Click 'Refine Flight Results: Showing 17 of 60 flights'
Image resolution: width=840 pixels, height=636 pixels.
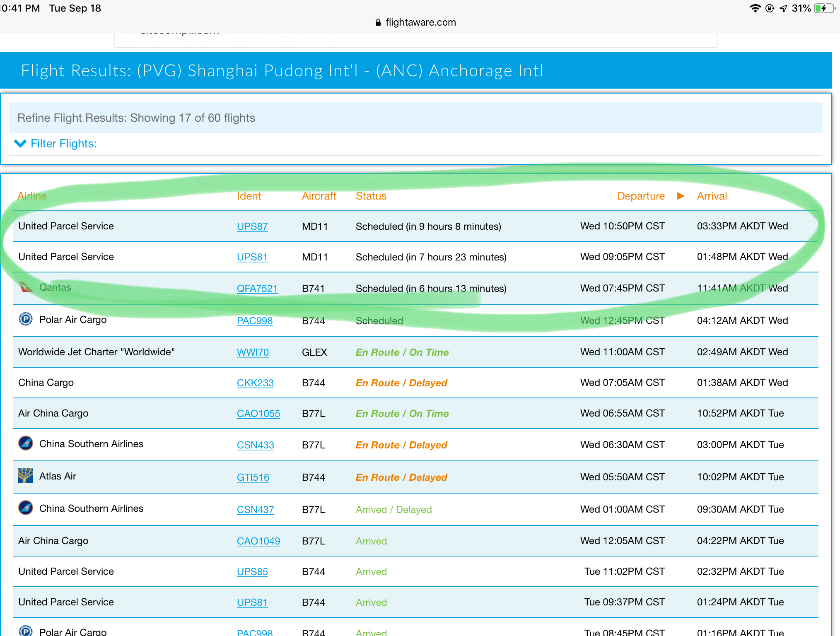pyautogui.click(x=136, y=118)
